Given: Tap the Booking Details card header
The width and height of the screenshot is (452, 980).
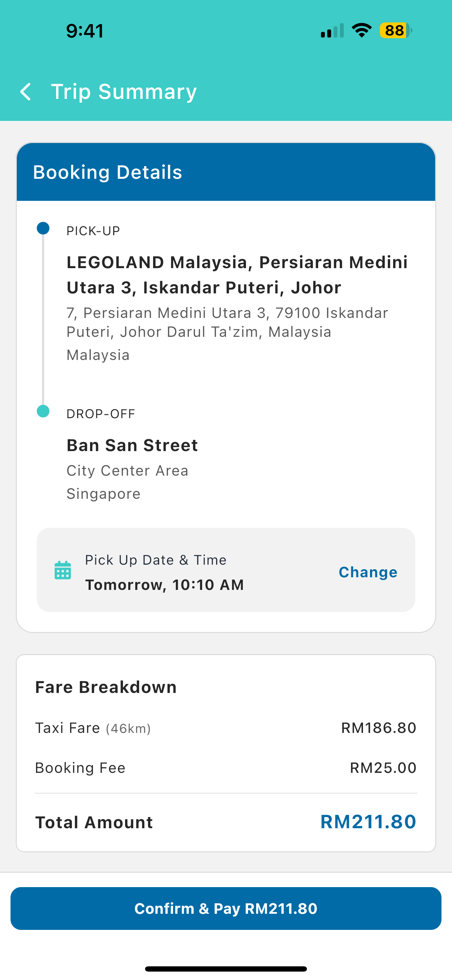Looking at the screenshot, I should coord(226,172).
